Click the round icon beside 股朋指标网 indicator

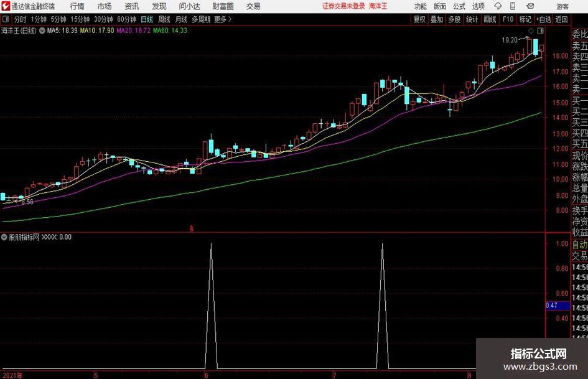point(4,237)
